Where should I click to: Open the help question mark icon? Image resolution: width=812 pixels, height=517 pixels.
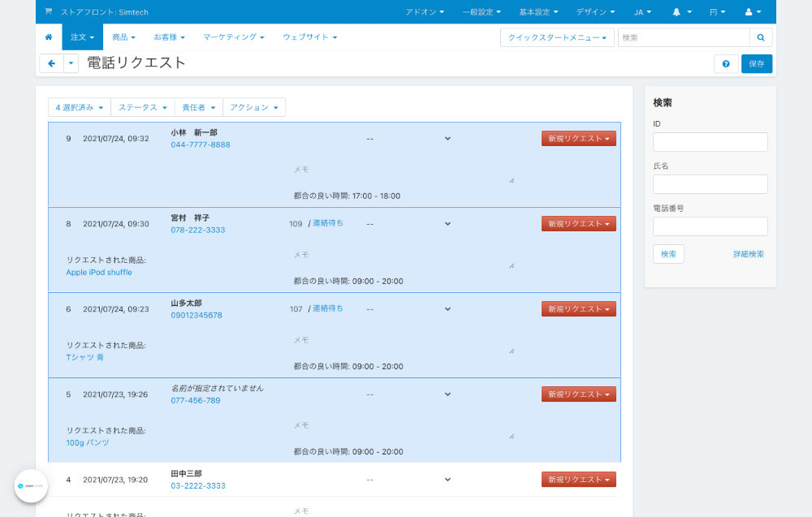(x=726, y=63)
